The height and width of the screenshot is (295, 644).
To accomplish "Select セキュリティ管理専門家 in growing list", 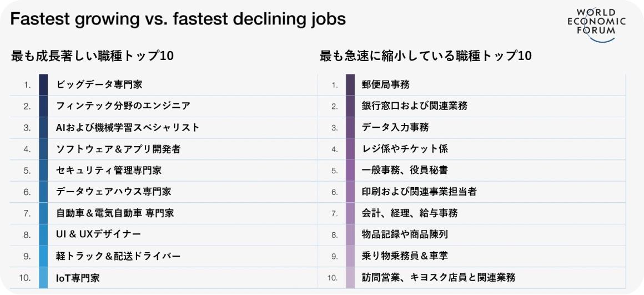I will 163,171.
